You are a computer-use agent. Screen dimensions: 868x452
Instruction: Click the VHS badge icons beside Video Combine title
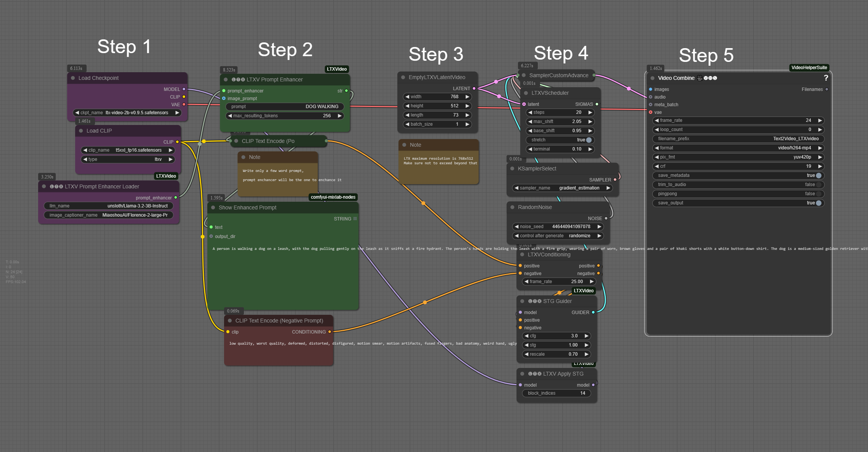pyautogui.click(x=711, y=78)
